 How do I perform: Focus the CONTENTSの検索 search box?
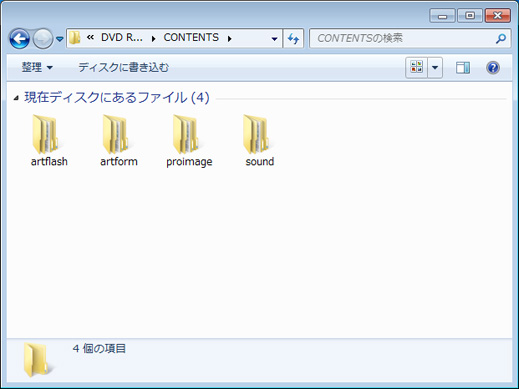[x=410, y=38]
